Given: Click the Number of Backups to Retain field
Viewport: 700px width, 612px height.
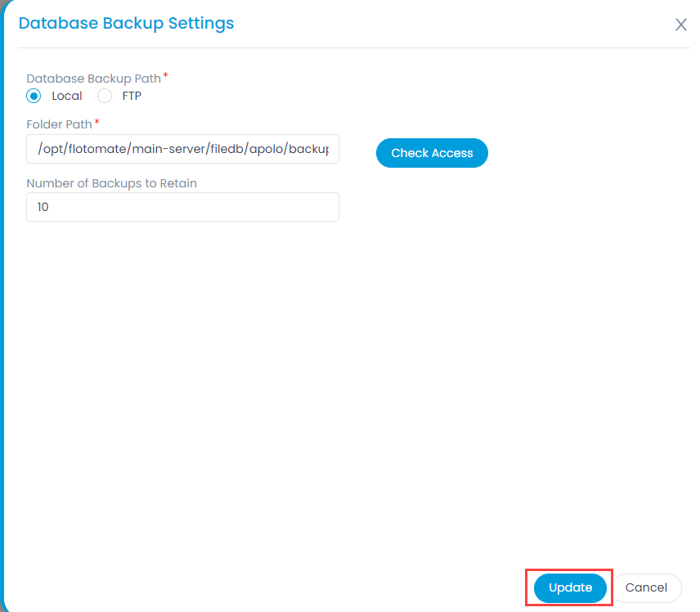Looking at the screenshot, I should pyautogui.click(x=182, y=207).
